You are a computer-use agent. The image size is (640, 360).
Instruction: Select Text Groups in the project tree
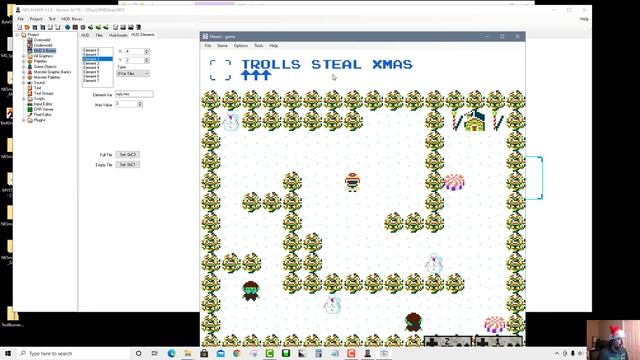pos(44,93)
